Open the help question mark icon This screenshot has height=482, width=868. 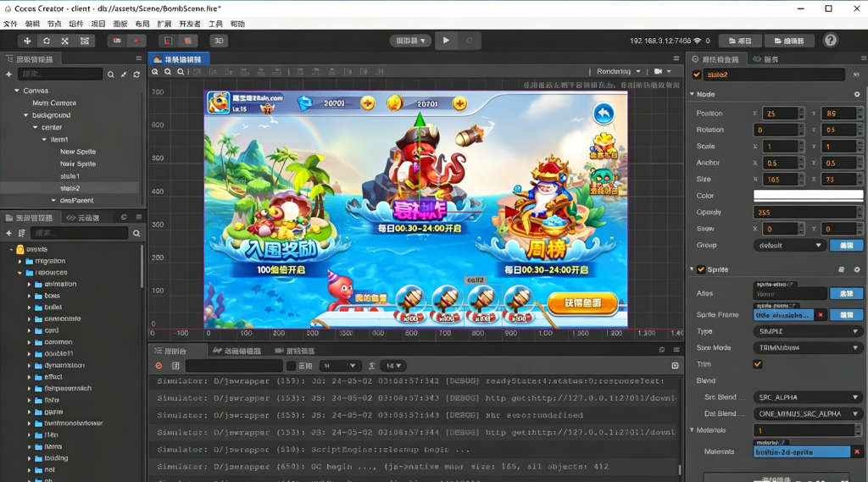click(x=831, y=40)
